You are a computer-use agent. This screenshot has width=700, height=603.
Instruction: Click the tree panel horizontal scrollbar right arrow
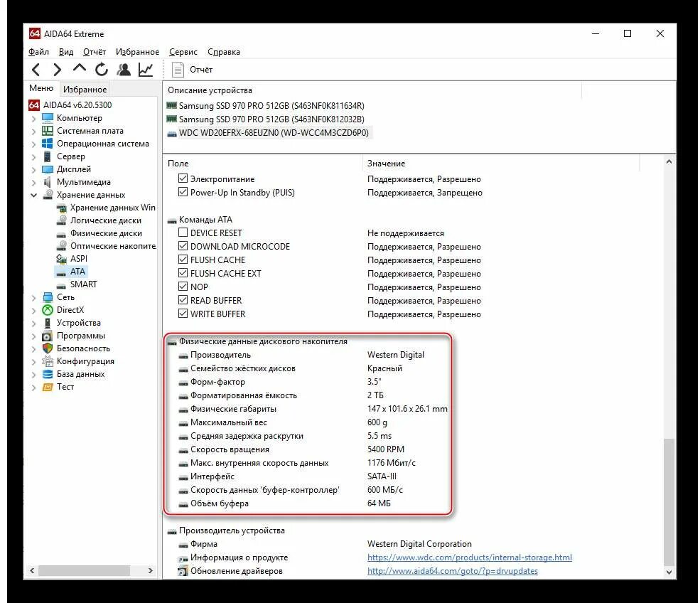(151, 570)
